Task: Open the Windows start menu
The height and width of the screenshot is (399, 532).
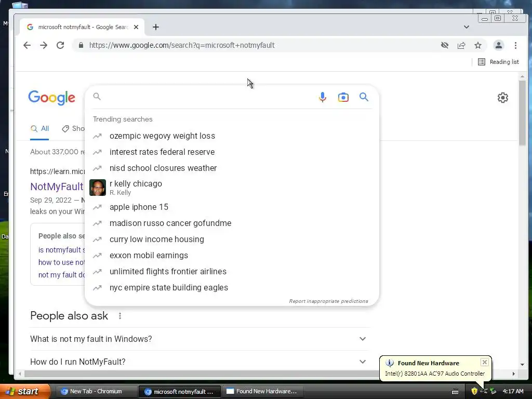Action: tap(25, 391)
